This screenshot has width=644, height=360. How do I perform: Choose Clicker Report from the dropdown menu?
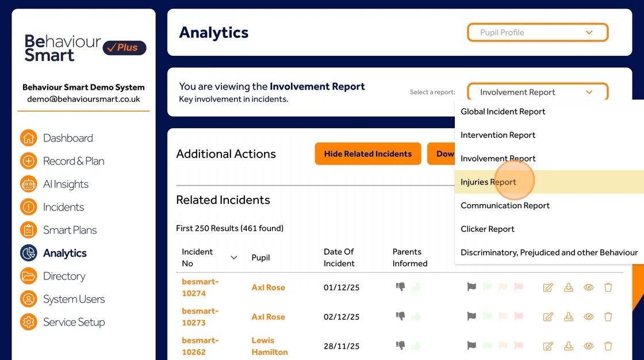coord(487,228)
